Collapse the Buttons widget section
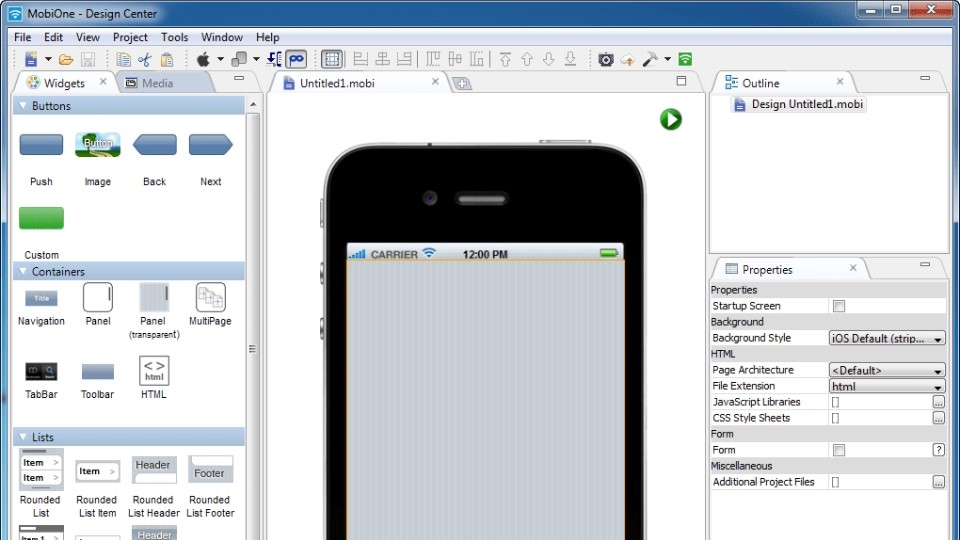 [x=23, y=106]
